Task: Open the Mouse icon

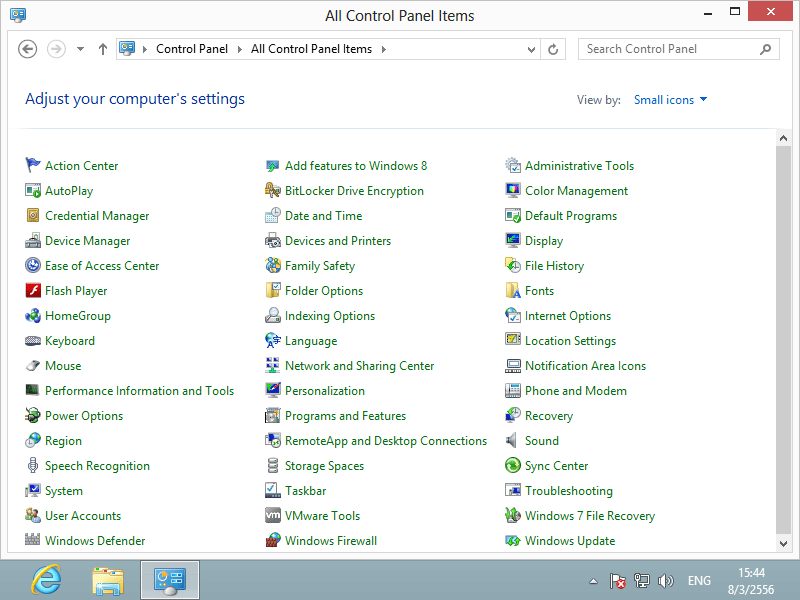Action: [x=33, y=365]
